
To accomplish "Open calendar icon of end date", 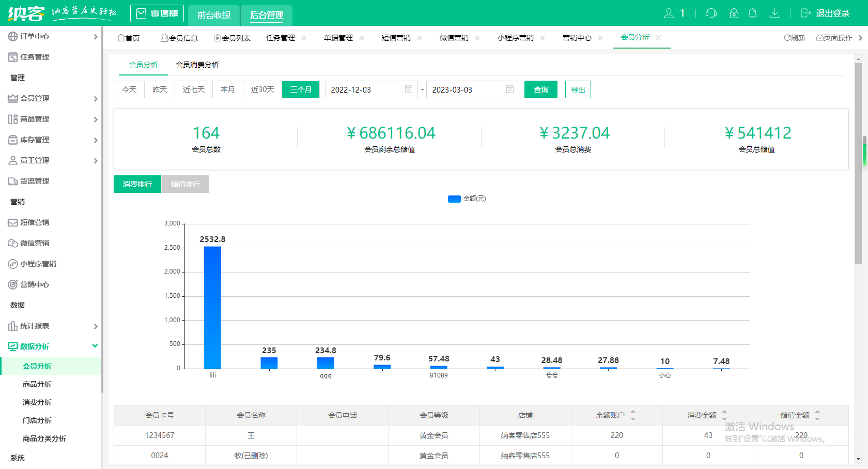I will 510,89.
